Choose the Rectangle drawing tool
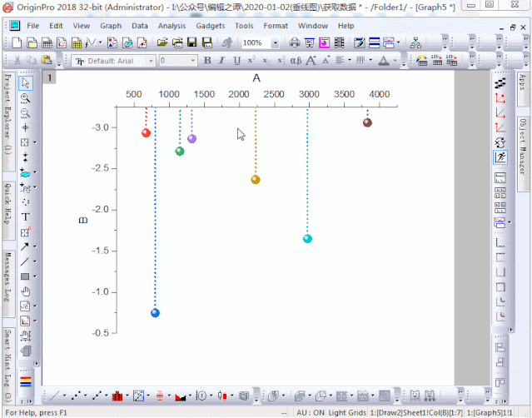 tap(25, 276)
